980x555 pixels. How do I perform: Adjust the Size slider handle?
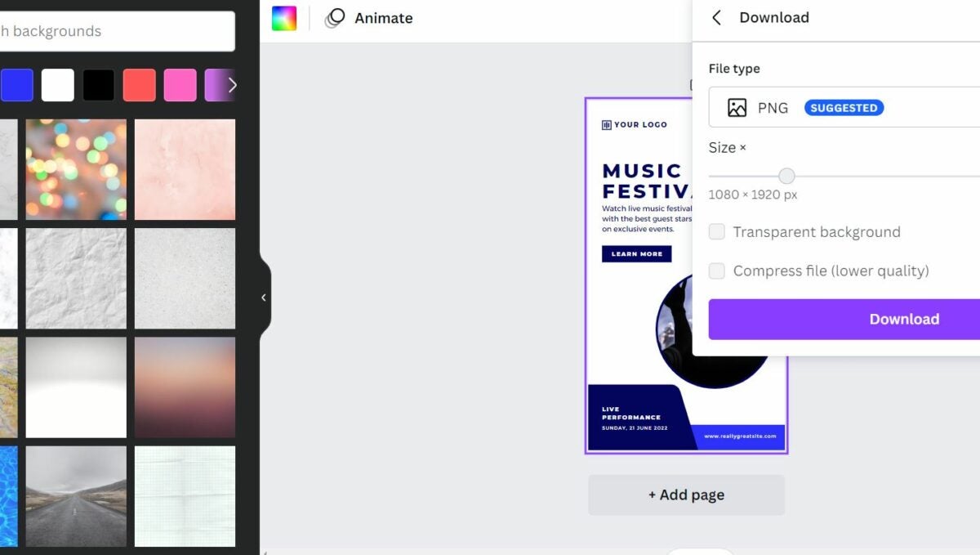click(x=786, y=176)
